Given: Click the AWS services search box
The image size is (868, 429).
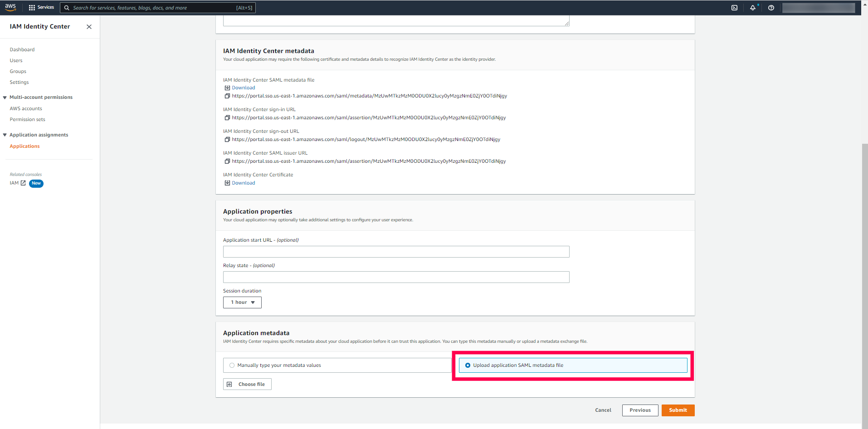Looking at the screenshot, I should [x=158, y=8].
